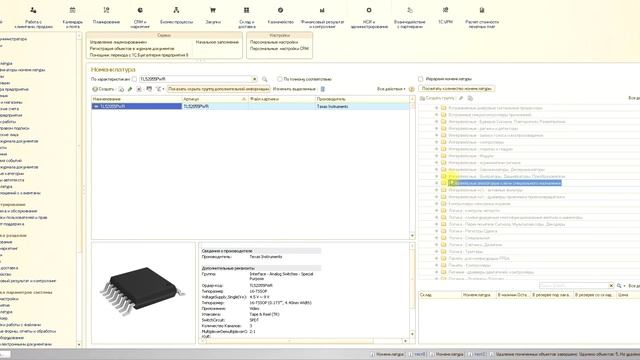
Task: Click the pencil edit icon in the nomenclature toolbar
Action: 130,89
